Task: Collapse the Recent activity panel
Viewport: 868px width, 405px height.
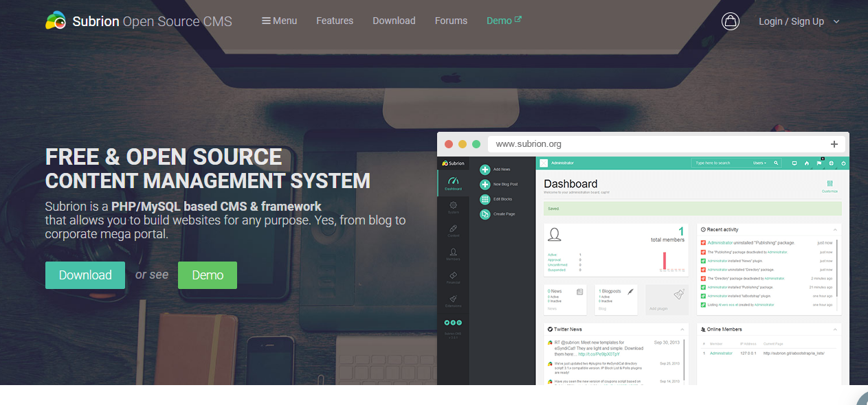Action: (x=836, y=229)
